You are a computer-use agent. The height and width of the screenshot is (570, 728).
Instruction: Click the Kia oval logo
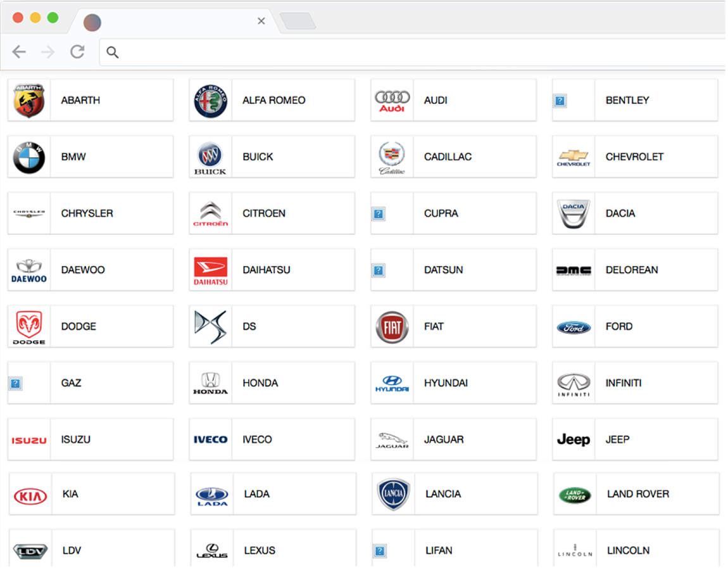pyautogui.click(x=30, y=496)
